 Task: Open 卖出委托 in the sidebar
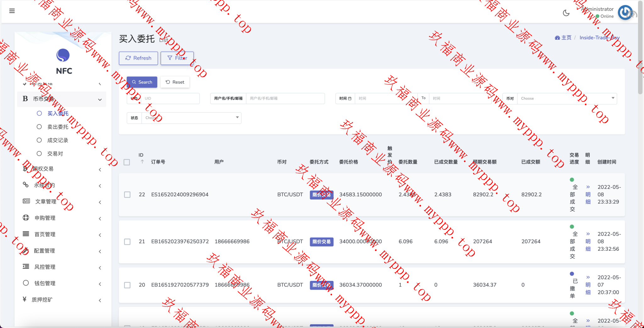[58, 127]
